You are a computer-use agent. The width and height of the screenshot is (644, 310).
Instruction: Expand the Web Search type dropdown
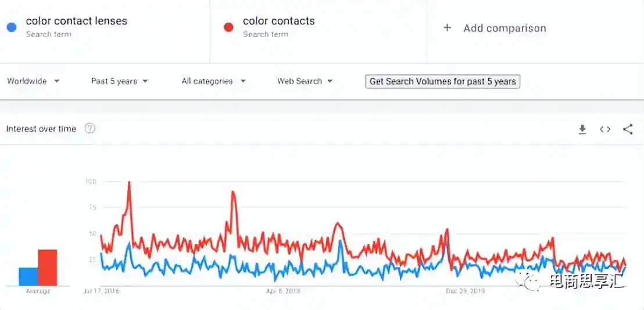[305, 81]
